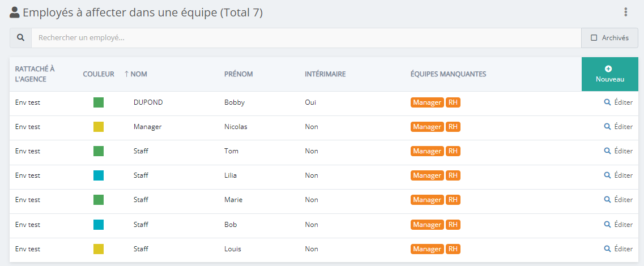Click magnifier icon in Lilia's row

pos(607,175)
